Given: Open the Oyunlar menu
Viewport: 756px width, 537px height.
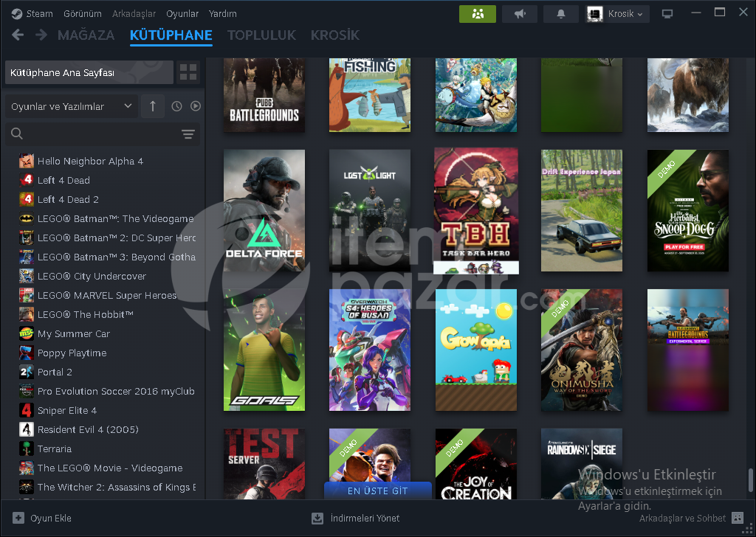Looking at the screenshot, I should point(182,13).
